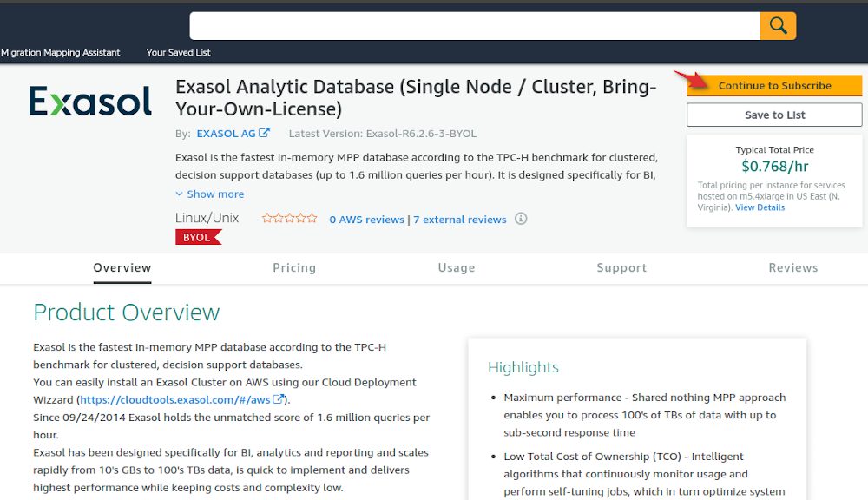Image resolution: width=868 pixels, height=500 pixels.
Task: Select the Overview tab
Action: pos(122,268)
